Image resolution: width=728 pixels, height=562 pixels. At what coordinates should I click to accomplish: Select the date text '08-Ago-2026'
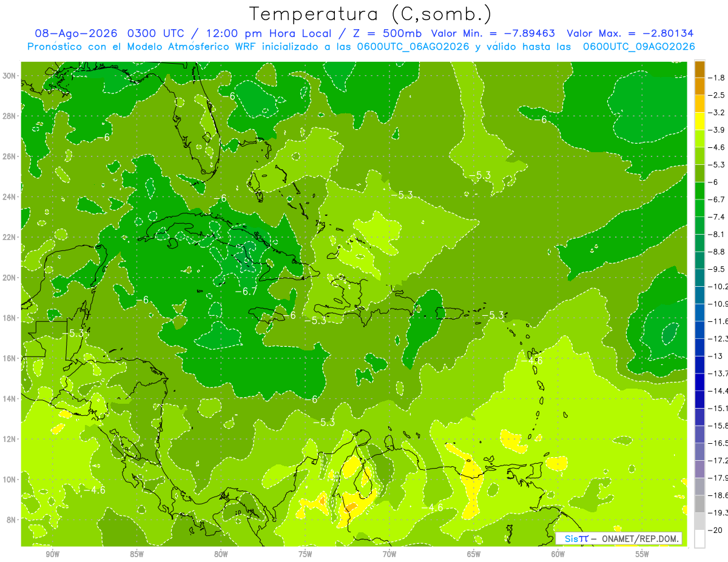click(76, 33)
